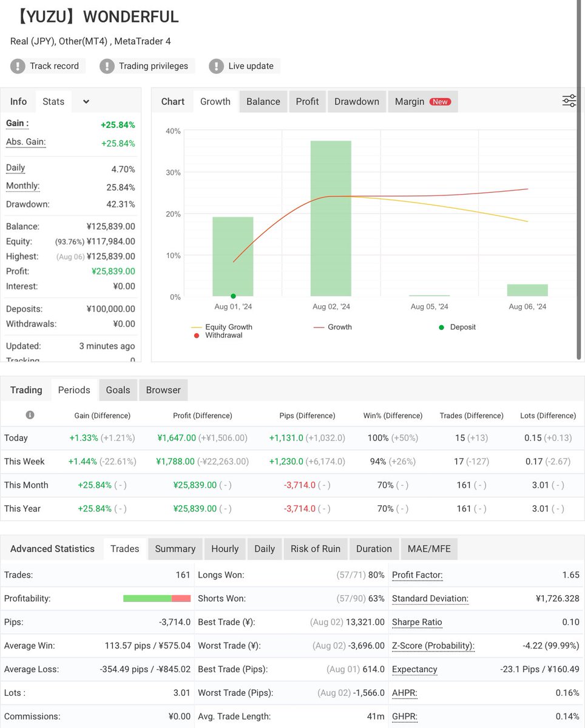This screenshot has height=728, width=585.
Task: Click the This Year row label
Action: [22, 509]
